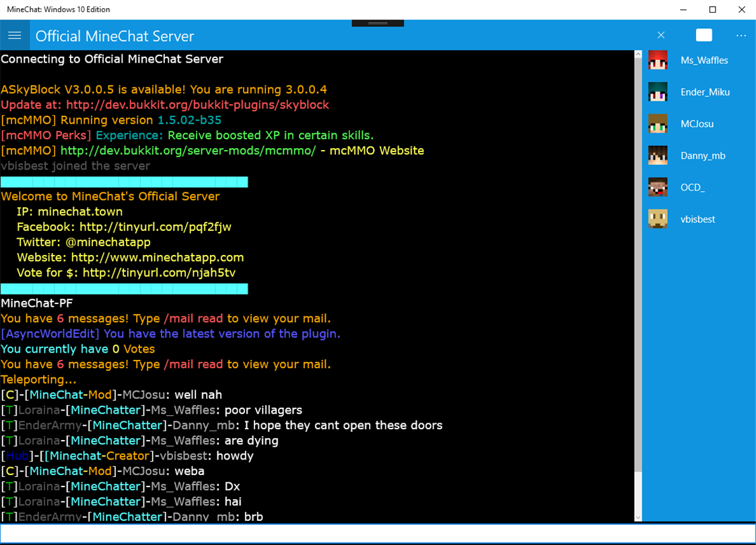Open the three-dot more options menu
Image resolution: width=756 pixels, height=545 pixels.
[741, 36]
